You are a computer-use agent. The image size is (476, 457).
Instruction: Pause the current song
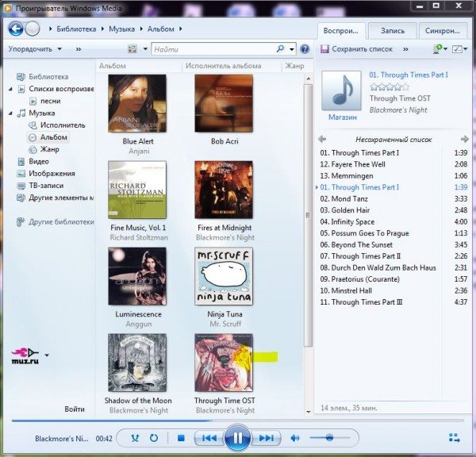pos(237,438)
